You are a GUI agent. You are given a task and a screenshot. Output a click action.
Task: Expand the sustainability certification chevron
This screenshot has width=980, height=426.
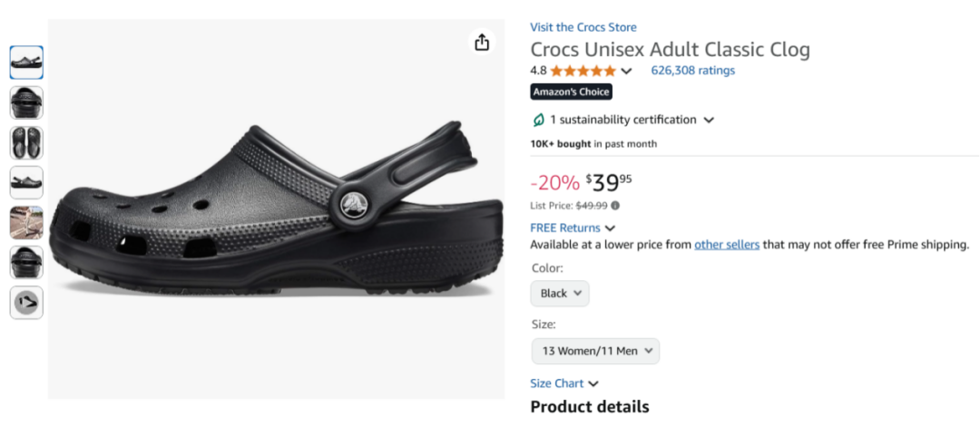point(709,120)
